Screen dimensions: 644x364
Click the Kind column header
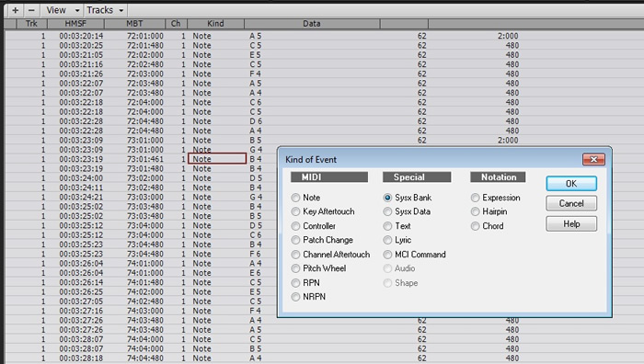click(x=215, y=24)
